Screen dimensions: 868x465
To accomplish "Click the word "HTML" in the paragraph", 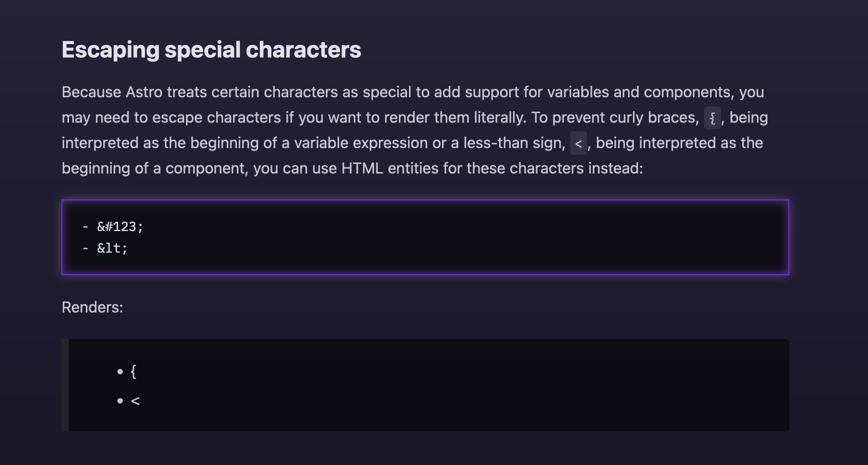I will tap(362, 168).
